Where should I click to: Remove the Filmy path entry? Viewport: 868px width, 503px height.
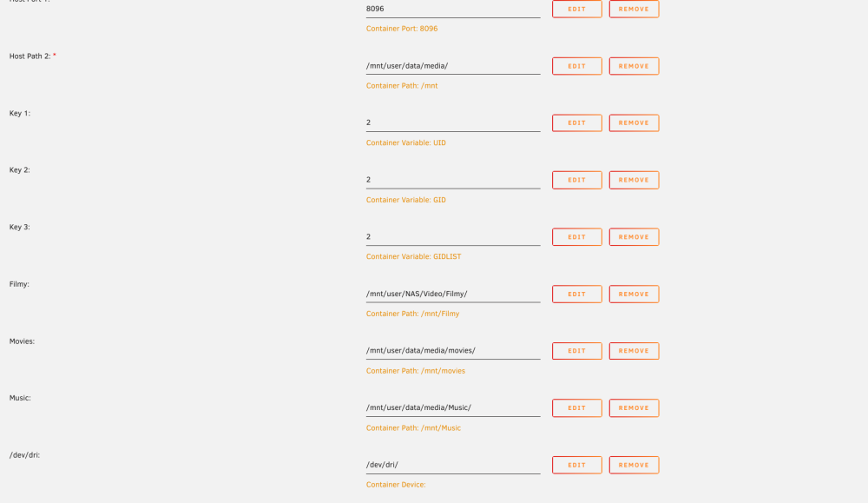click(x=634, y=295)
